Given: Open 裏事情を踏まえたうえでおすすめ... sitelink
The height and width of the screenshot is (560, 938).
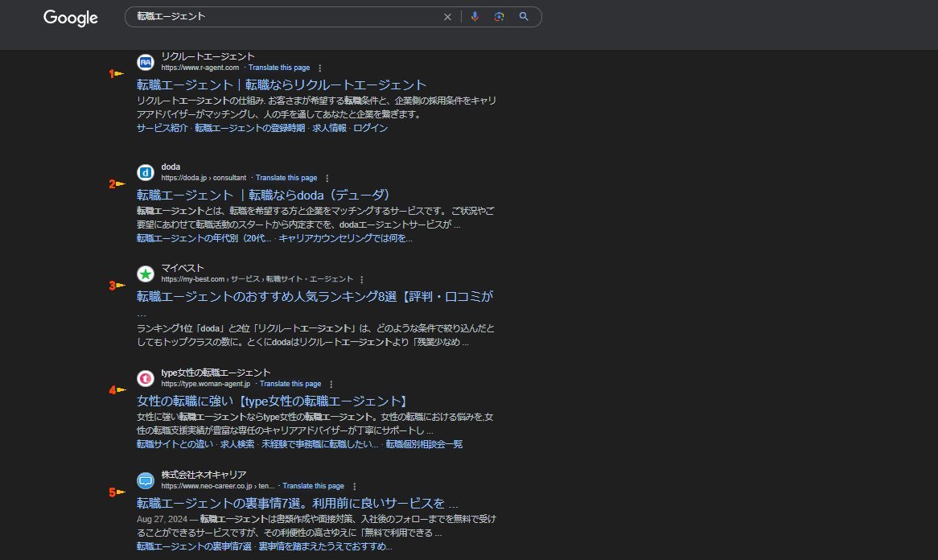Looking at the screenshot, I should point(326,546).
